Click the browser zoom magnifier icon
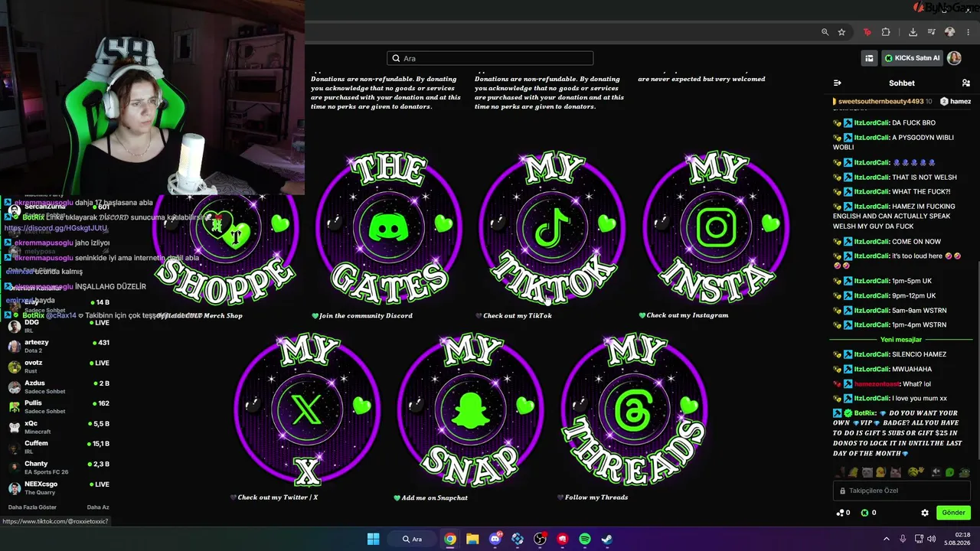980x551 pixels. click(825, 32)
